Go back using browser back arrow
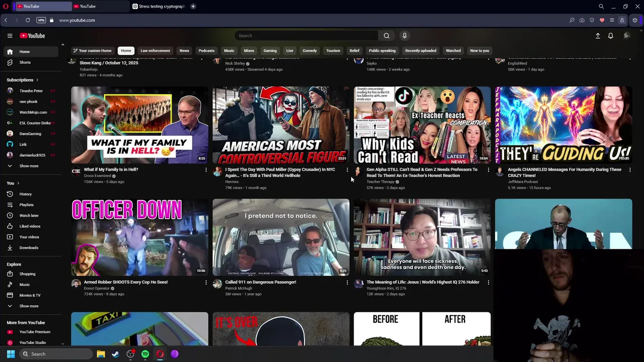The image size is (644, 362). (x=6, y=20)
